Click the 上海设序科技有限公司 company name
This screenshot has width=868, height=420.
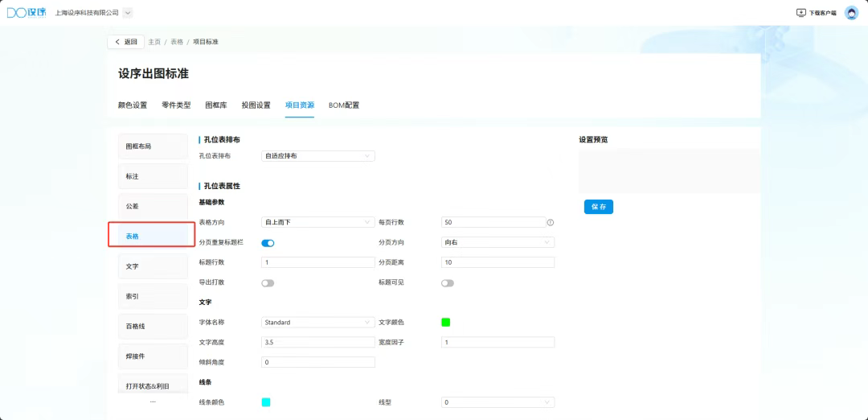(x=87, y=12)
